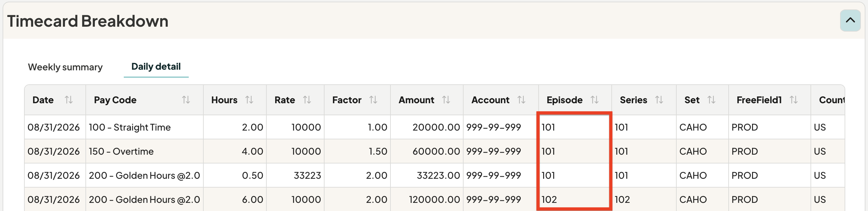
Task: Click the 60000.00 amount cell
Action: [x=427, y=151]
